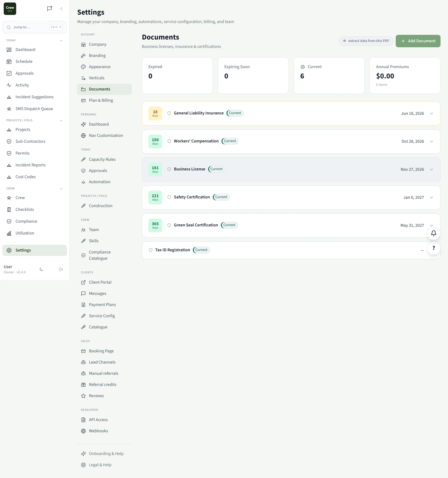Image resolution: width=448 pixels, height=478 pixels.
Task: Open Onboarding & Help link
Action: (104, 454)
